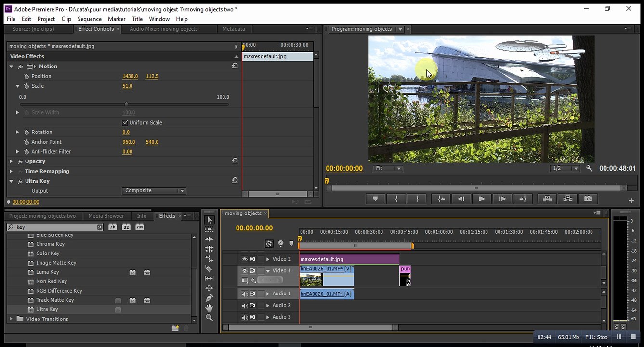This screenshot has height=347, width=644.
Task: Open the playback resolution 1/2 dropdown
Action: click(565, 169)
